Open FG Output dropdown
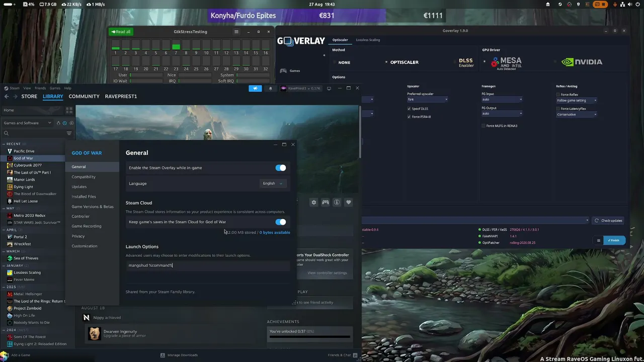 pos(502,114)
